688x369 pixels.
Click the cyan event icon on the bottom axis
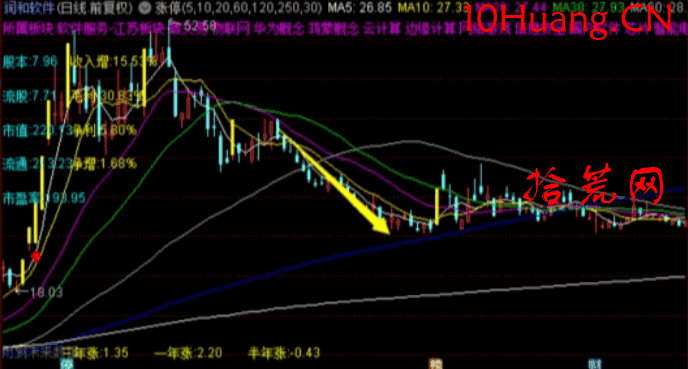[x=67, y=364]
